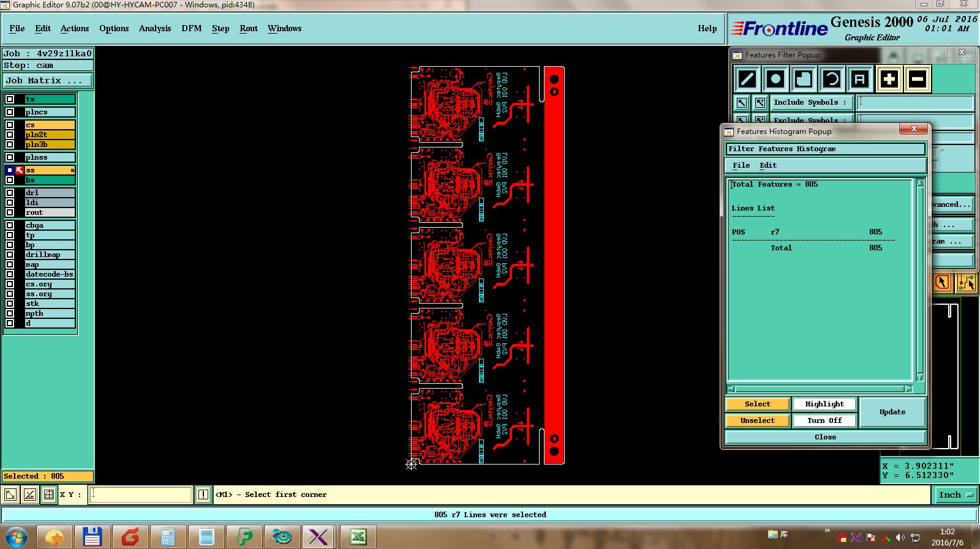
Task: Toggle the positive polarity plus icon
Action: pyautogui.click(x=889, y=79)
